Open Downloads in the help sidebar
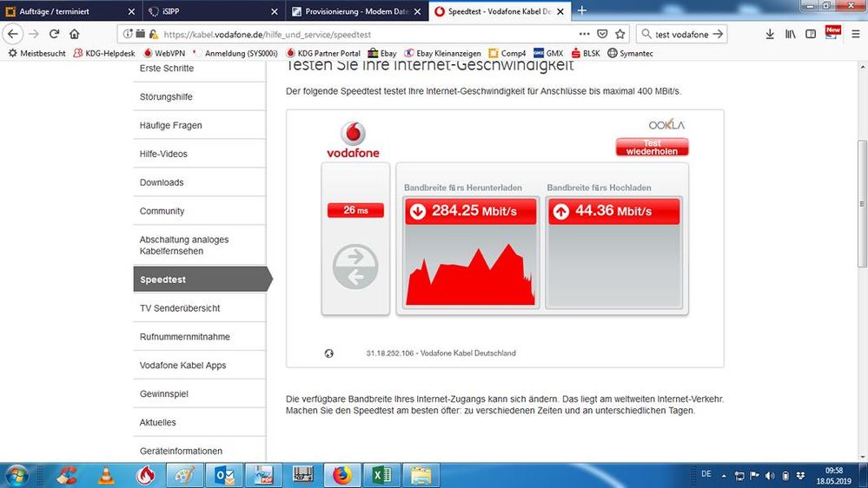The image size is (868, 488). [x=162, y=182]
